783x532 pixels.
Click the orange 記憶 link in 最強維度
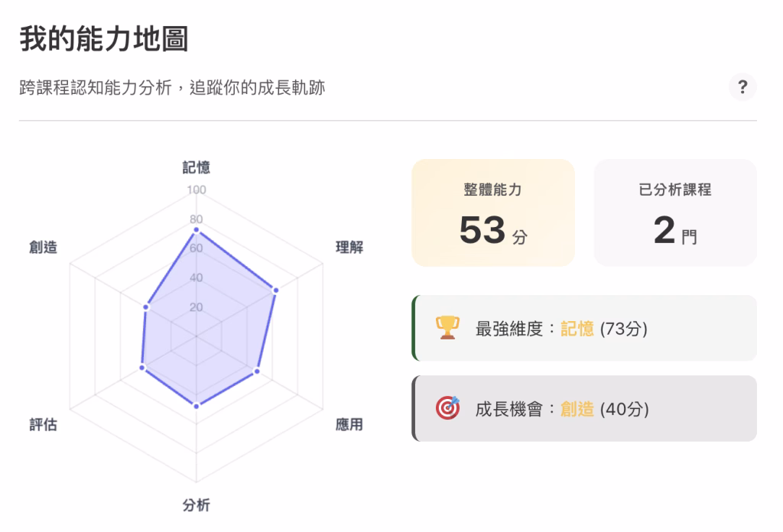[577, 329]
